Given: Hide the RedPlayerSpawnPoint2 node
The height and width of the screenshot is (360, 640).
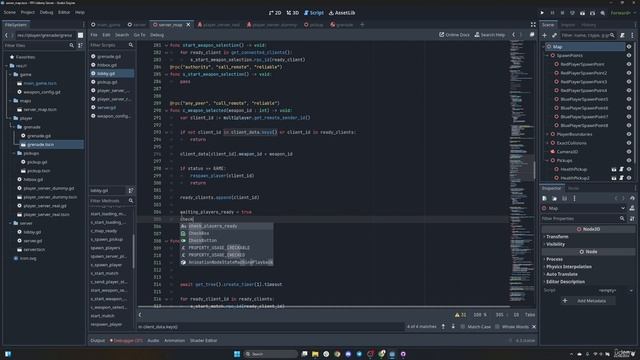Looking at the screenshot, I should click(x=629, y=73).
